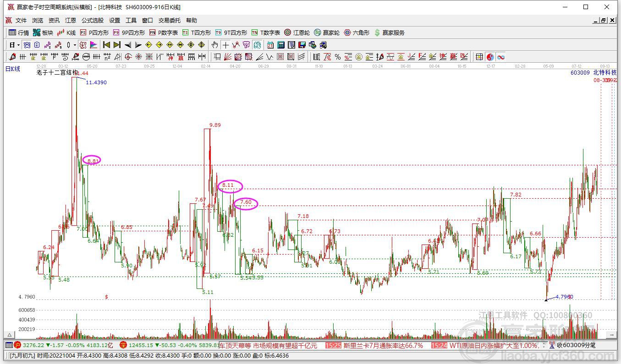Open the 资讯 menu
Image resolution: width=621 pixels, height=364 pixels.
coord(54,21)
